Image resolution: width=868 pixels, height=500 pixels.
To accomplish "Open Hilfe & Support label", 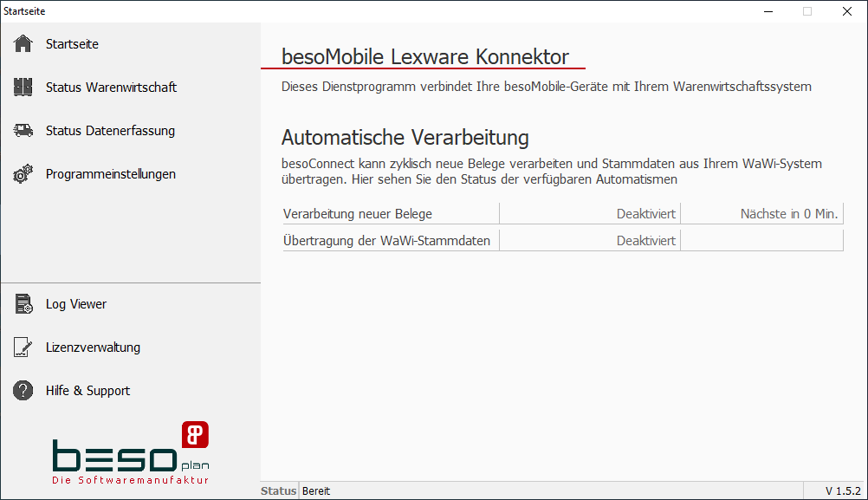I will [x=88, y=390].
